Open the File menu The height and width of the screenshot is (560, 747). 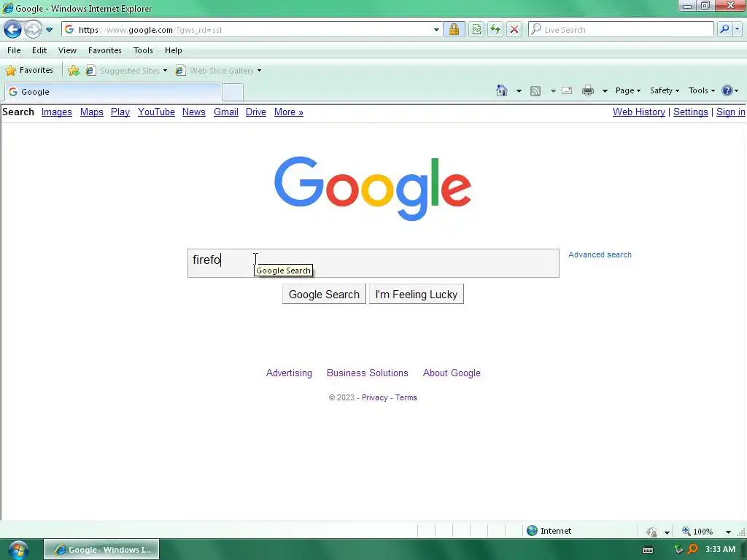[14, 50]
